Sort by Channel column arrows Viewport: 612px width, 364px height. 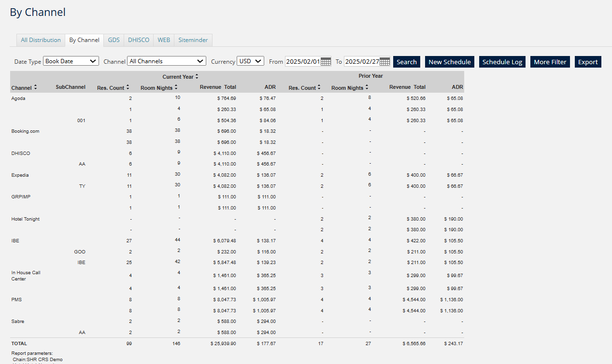(x=36, y=88)
